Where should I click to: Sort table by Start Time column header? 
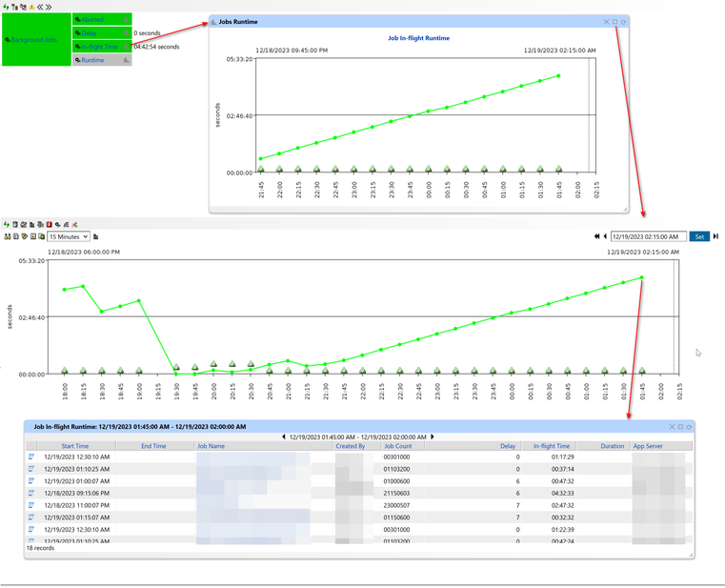[74, 446]
